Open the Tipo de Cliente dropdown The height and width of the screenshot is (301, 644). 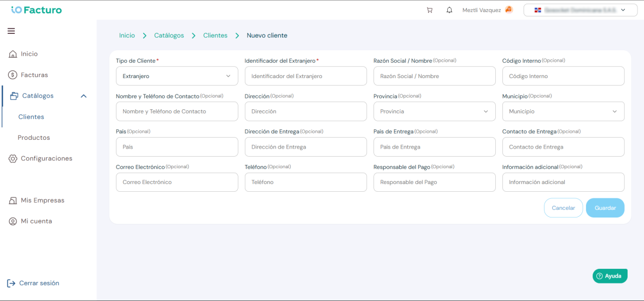click(x=177, y=76)
